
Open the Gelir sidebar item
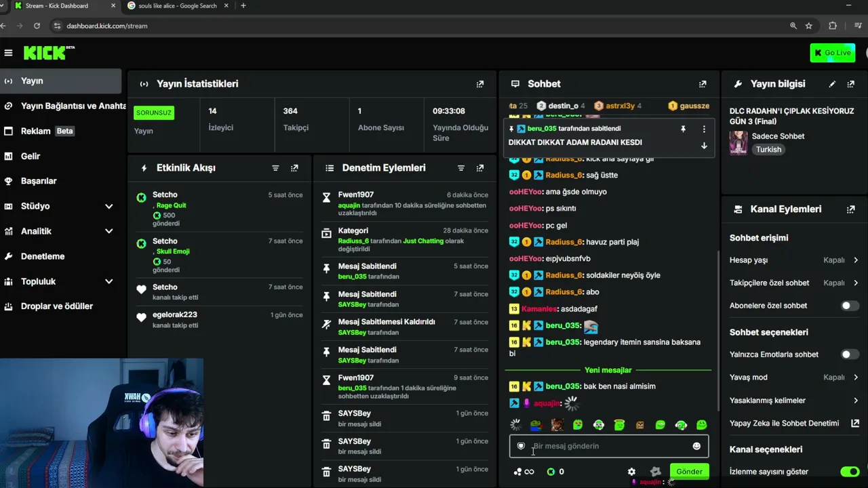[x=60, y=157]
